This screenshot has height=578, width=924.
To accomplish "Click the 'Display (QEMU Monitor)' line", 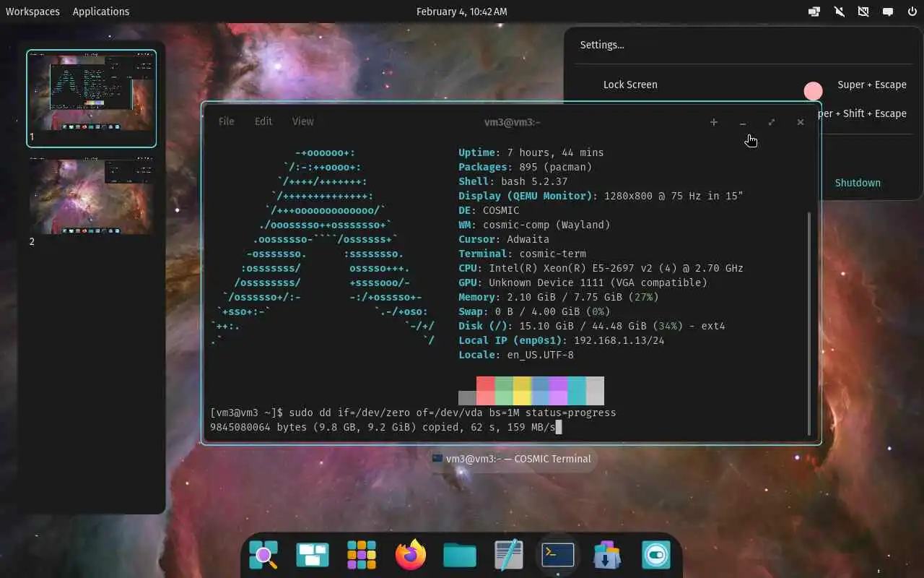I will pos(601,196).
